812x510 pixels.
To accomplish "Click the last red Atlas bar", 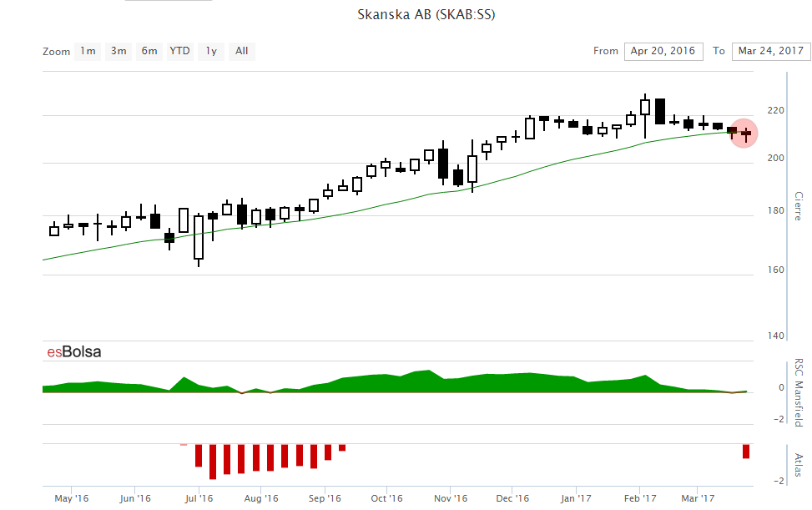I will click(x=746, y=451).
